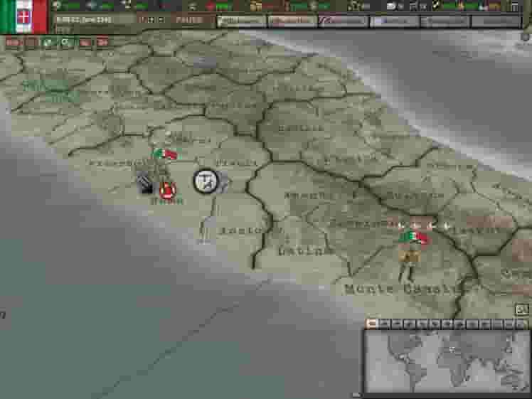Click the magnifier find button under the flag
This screenshot has width=532, height=399.
[x=66, y=43]
